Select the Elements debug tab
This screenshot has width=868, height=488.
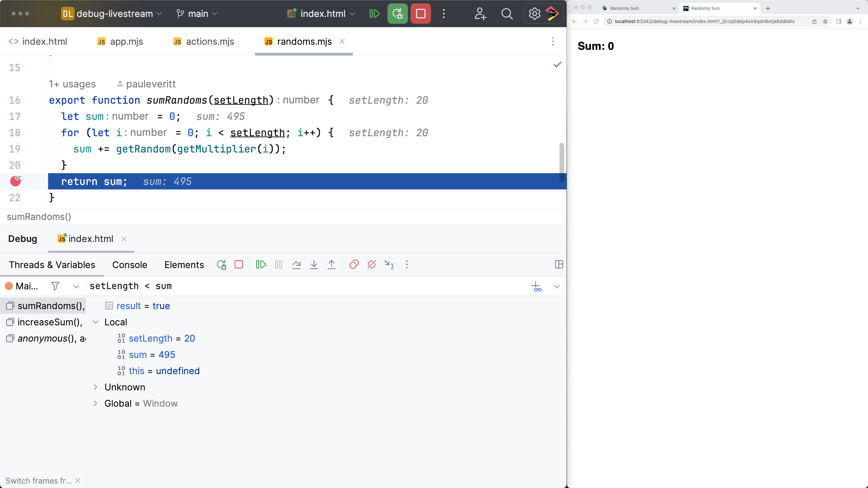click(x=184, y=265)
